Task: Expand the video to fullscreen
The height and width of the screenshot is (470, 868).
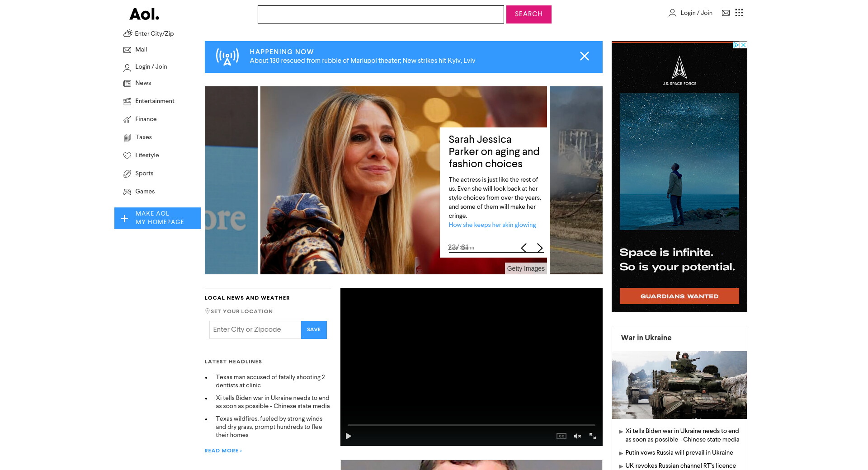Action: [593, 436]
